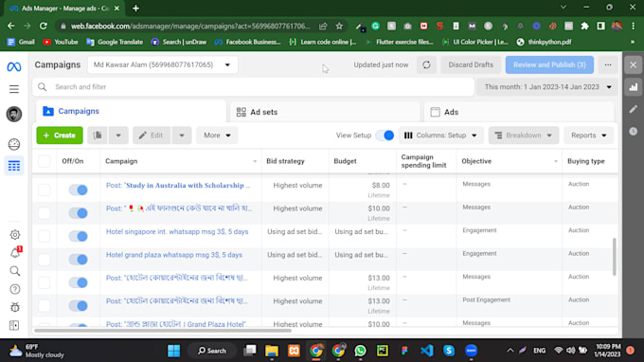
Task: Toggle off Study in Australia campaign
Action: [78, 190]
